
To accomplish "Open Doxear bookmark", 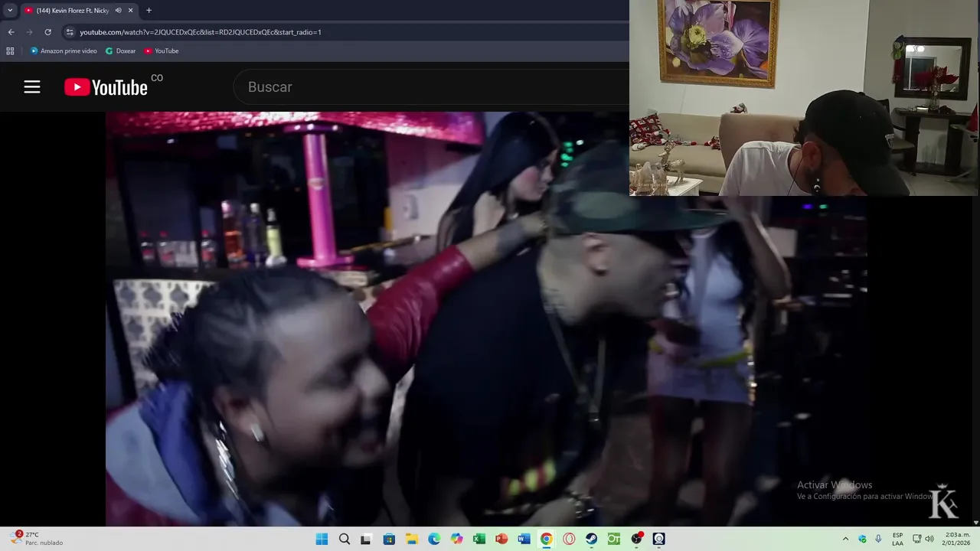I will click(120, 51).
